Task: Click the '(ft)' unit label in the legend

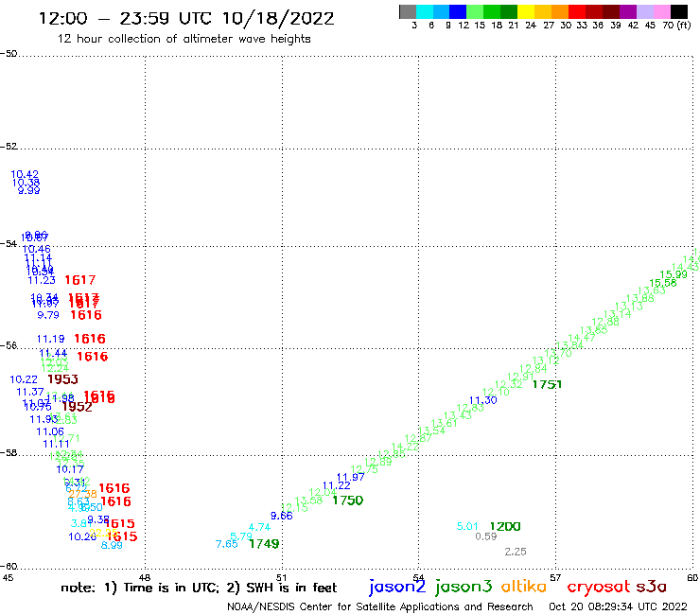Action: pos(684,25)
